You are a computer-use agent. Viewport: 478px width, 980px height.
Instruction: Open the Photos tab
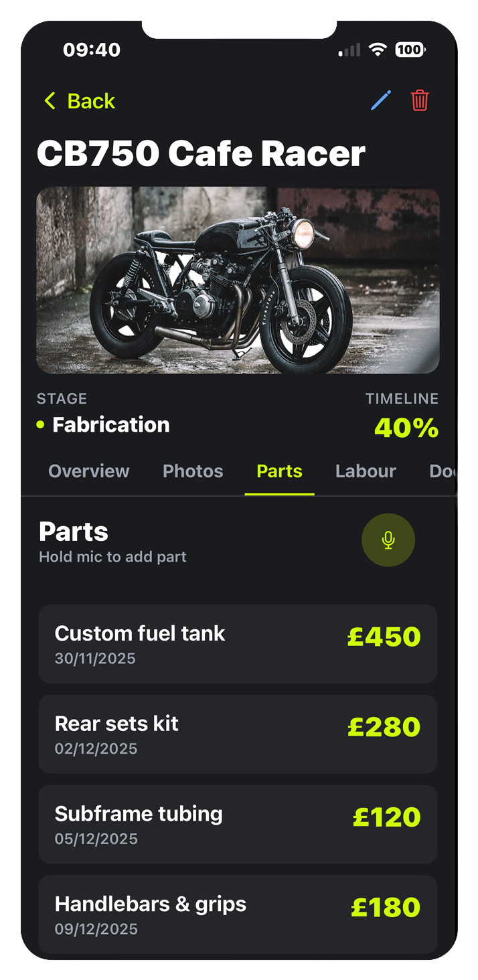[x=193, y=471]
